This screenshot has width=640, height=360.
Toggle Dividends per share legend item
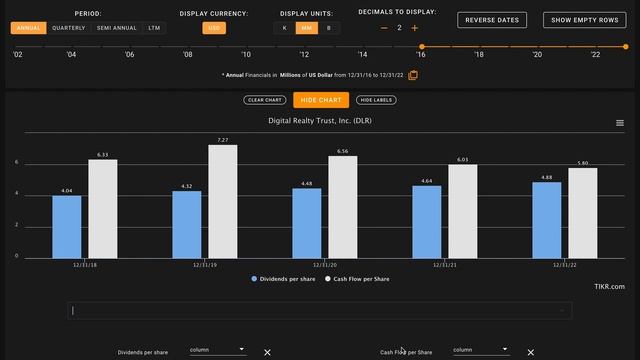pos(283,279)
